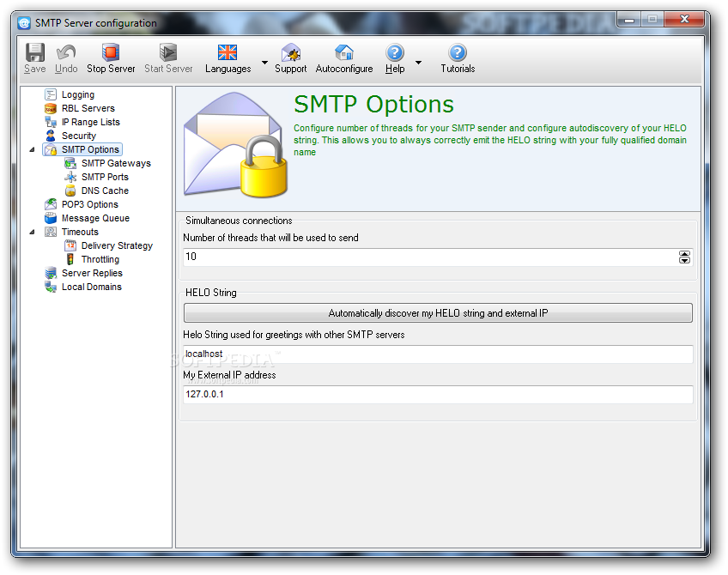
Task: Select Throttling in the tree
Action: point(100,259)
